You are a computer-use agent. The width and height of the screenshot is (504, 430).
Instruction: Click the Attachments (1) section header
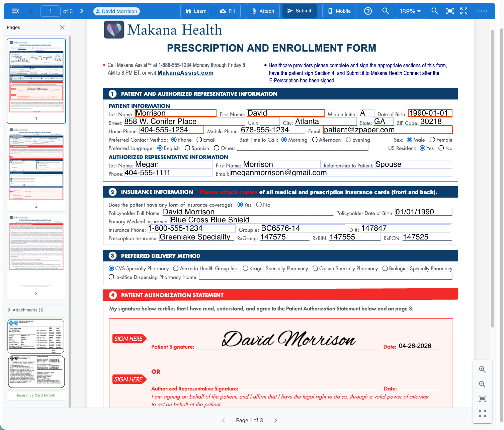click(25, 310)
